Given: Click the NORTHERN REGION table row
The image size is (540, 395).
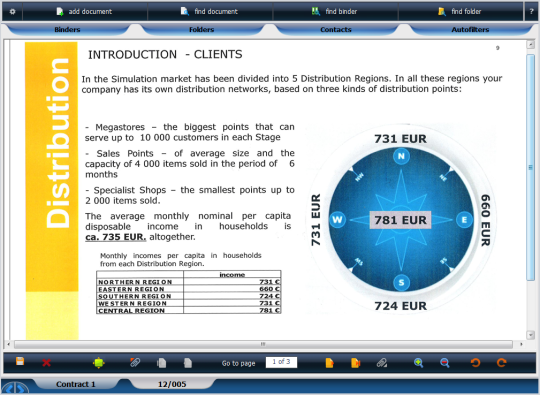Looking at the screenshot, I should pyautogui.click(x=189, y=282).
